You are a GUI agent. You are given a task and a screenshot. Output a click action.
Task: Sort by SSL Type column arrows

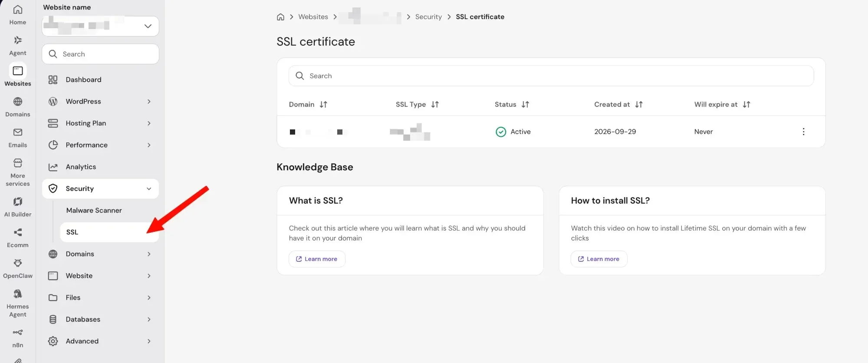[x=435, y=105]
